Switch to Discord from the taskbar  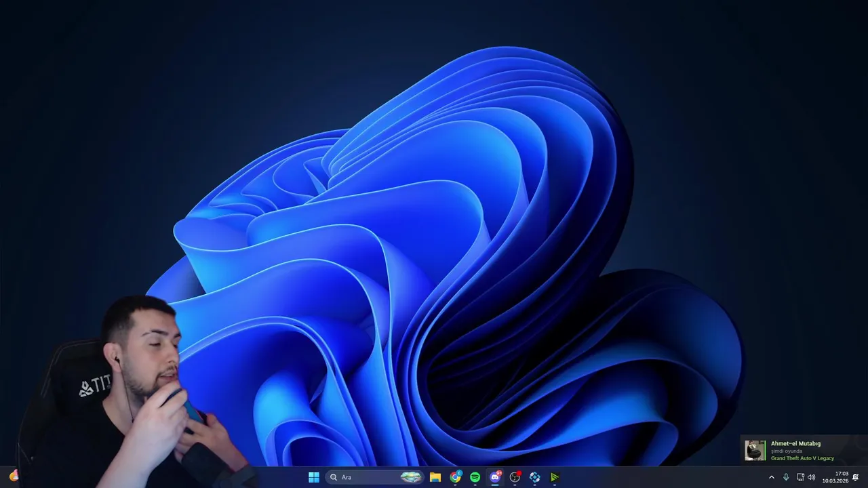point(495,477)
